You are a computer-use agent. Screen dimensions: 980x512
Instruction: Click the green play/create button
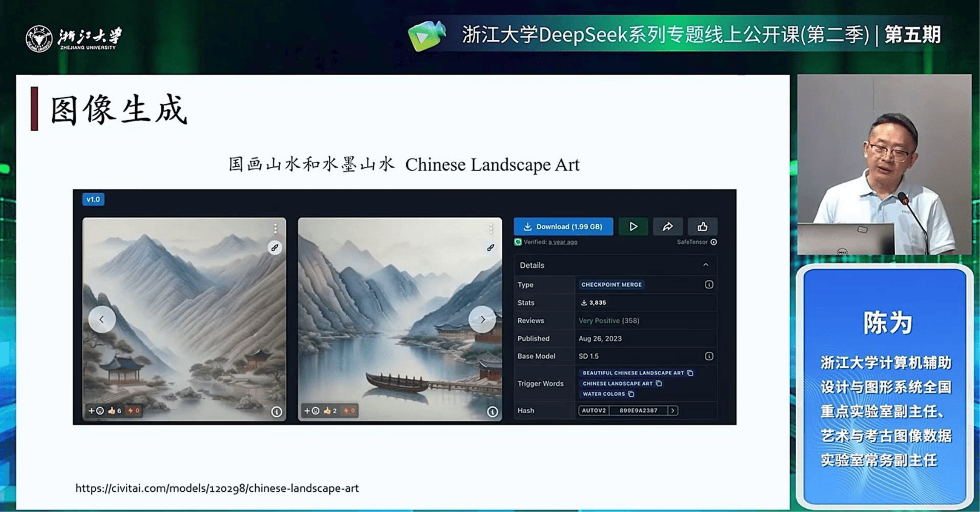[633, 227]
